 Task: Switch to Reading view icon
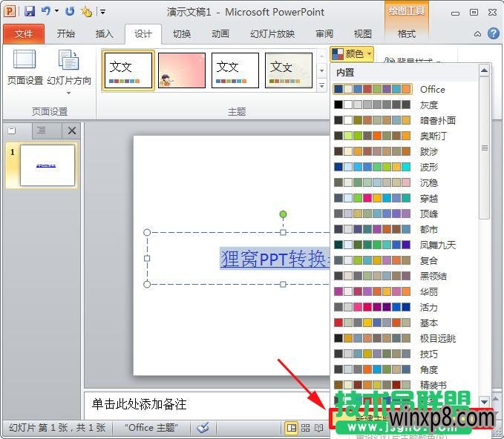[x=318, y=428]
